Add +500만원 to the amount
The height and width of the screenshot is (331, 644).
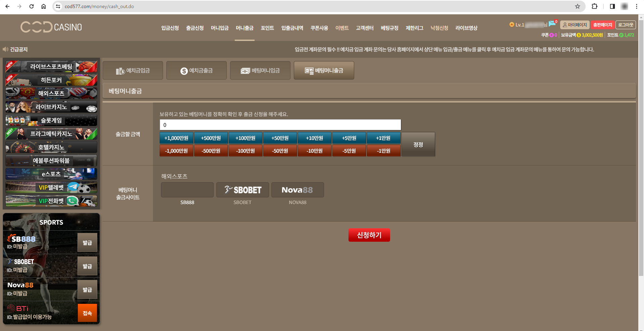click(211, 138)
